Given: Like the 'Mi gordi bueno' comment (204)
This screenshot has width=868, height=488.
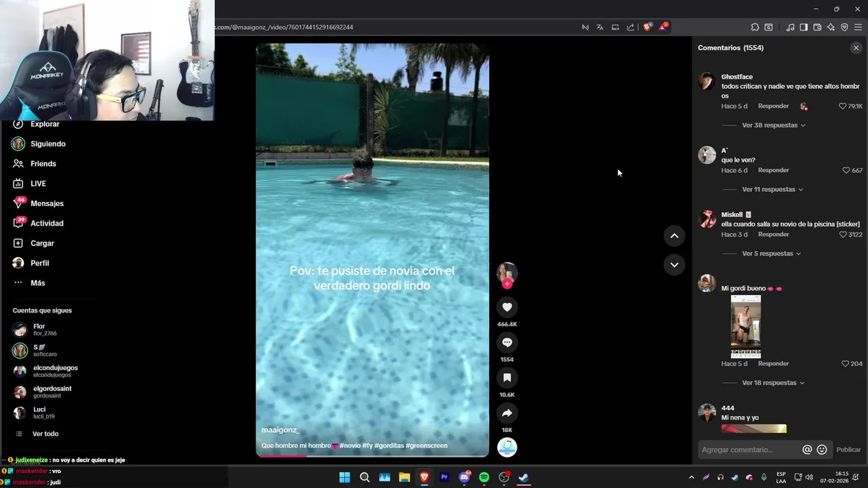Looking at the screenshot, I should click(845, 364).
